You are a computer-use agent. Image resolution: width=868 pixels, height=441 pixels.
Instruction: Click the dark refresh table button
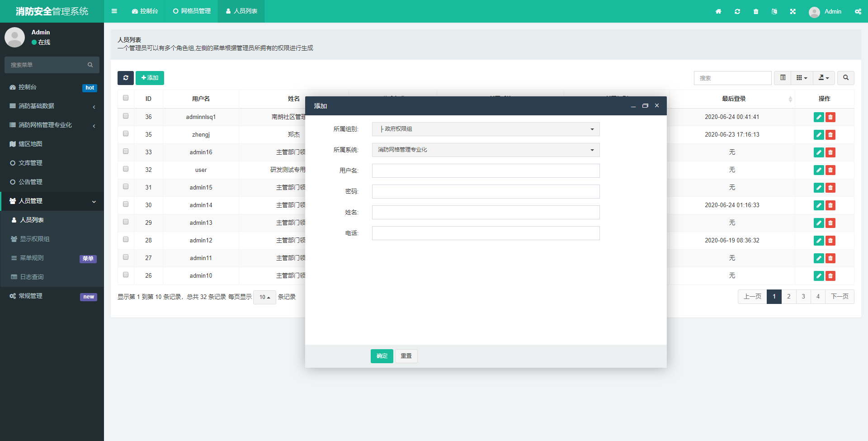pos(126,78)
